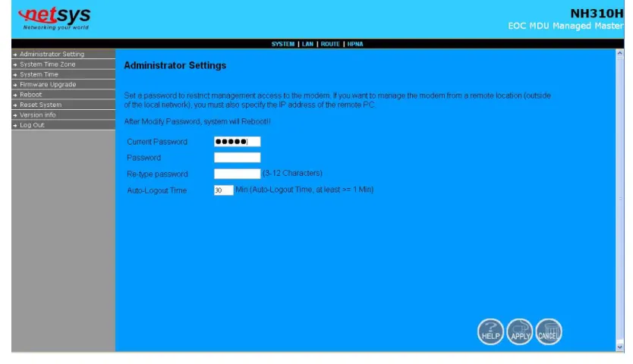This screenshot has width=633, height=364.
Task: Click the 'EOC MDU Managed Master' subtitle
Action: [x=565, y=26]
